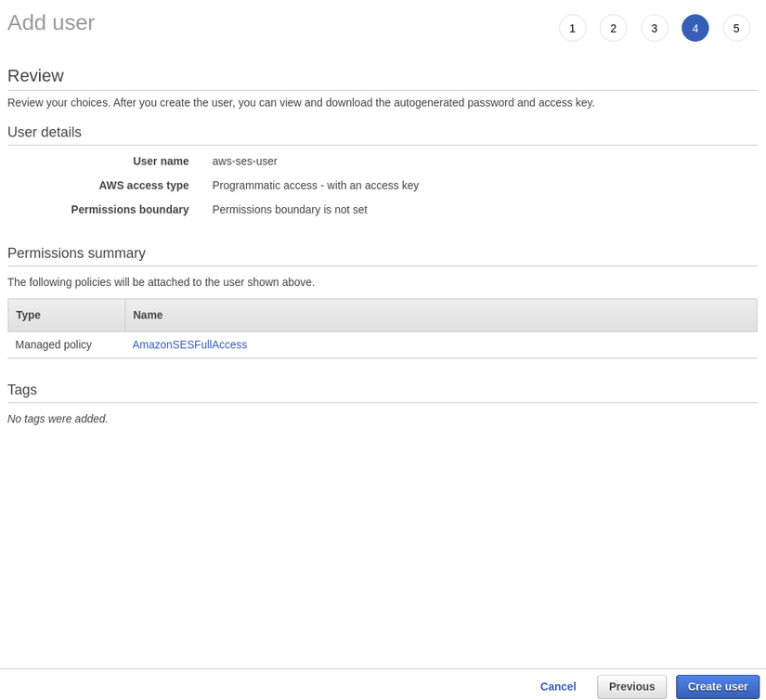
Task: Click the Name column header
Action: coord(149,315)
